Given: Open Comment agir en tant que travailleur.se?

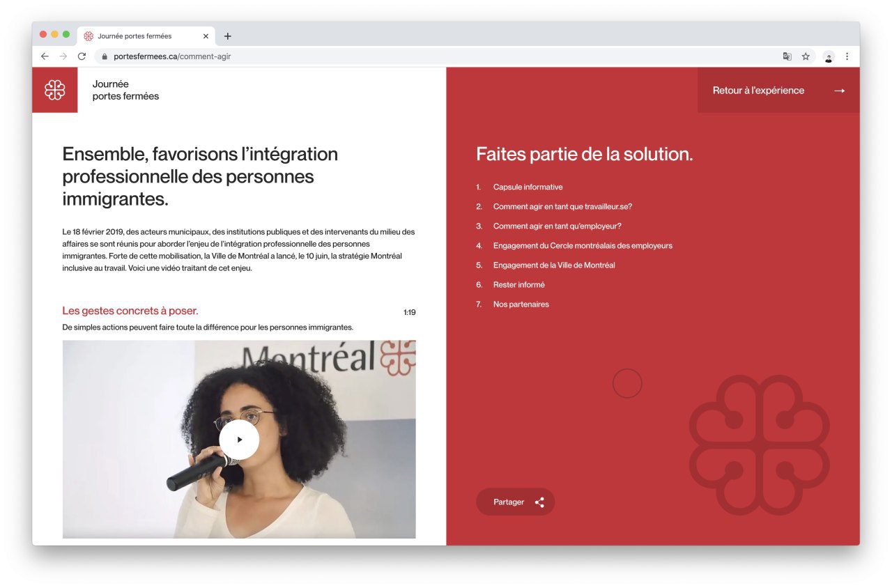Looking at the screenshot, I should [562, 207].
